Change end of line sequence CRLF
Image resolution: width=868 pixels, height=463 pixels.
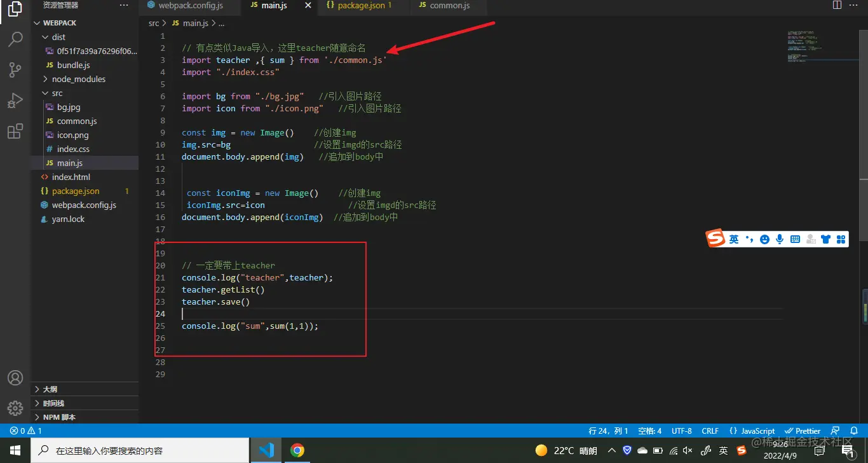(x=710, y=431)
